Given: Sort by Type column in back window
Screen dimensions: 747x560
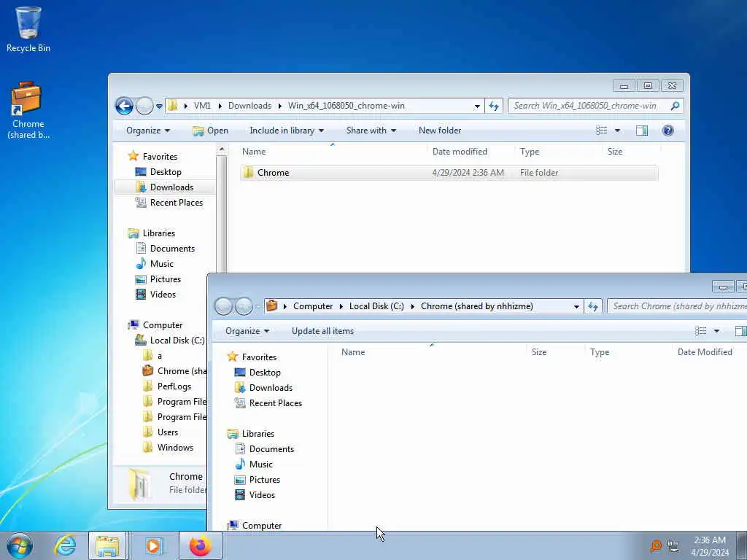Looking at the screenshot, I should pos(558,152).
